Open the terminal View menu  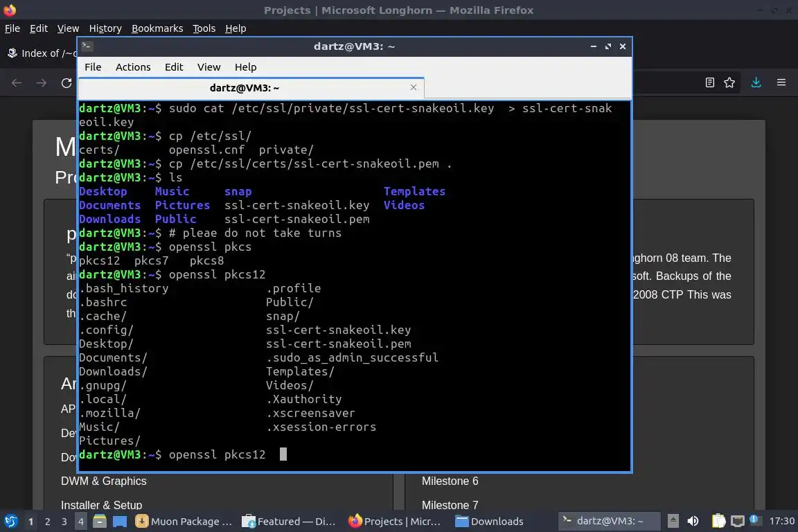coord(209,67)
